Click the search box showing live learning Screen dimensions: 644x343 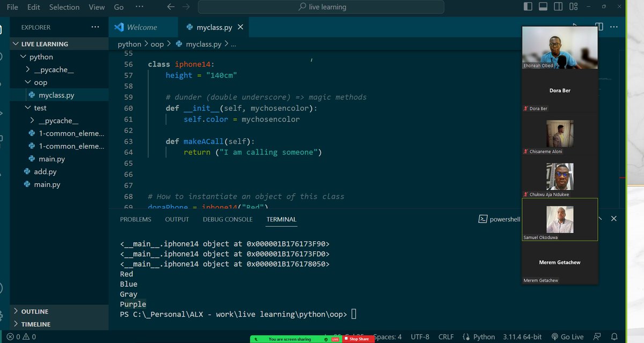321,7
